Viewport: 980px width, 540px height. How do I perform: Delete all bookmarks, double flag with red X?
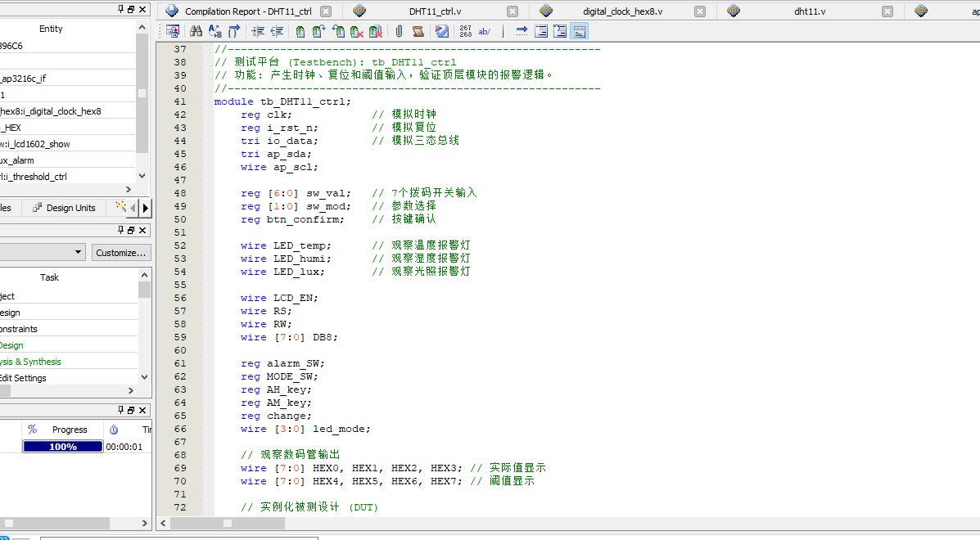click(x=376, y=31)
